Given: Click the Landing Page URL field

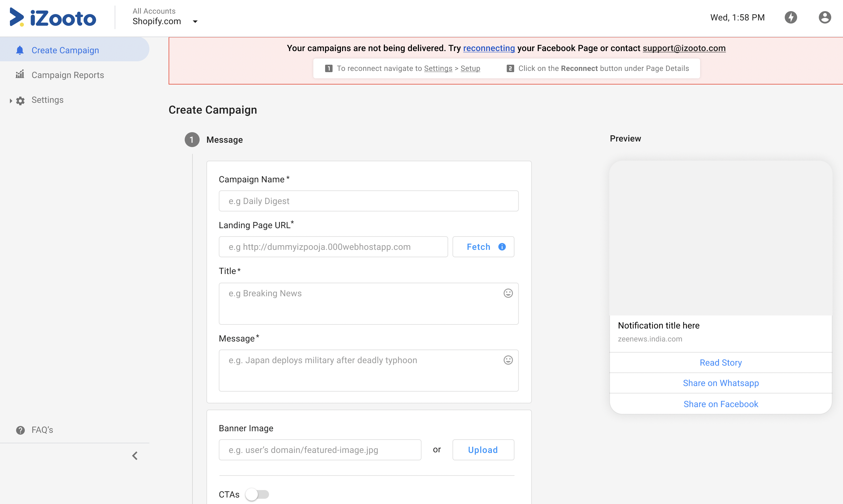Looking at the screenshot, I should [333, 247].
